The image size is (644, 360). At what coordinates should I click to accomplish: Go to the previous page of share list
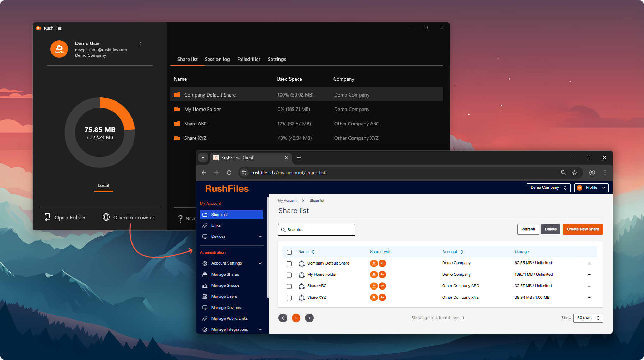(283, 318)
